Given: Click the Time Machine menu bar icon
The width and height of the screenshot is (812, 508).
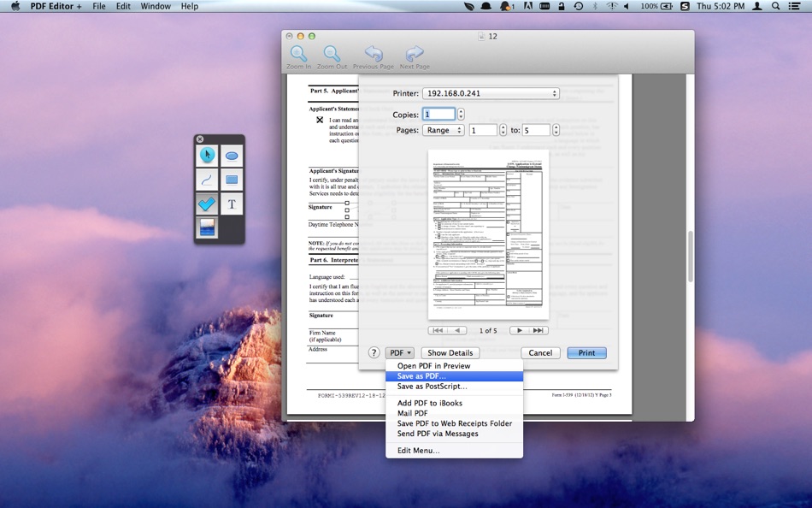Looking at the screenshot, I should click(579, 6).
